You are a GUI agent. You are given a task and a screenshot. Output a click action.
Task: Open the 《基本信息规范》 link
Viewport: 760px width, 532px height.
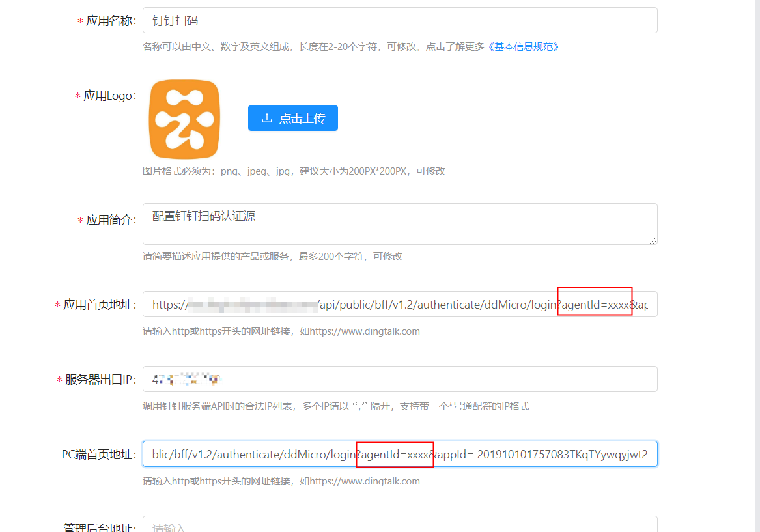[x=524, y=47]
